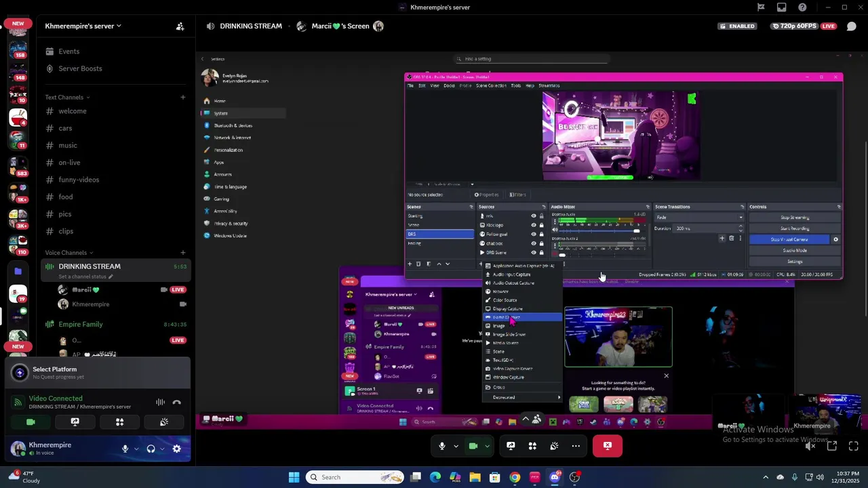This screenshot has width=868, height=488.
Task: Collapse the Voice Channels category
Action: pyautogui.click(x=69, y=253)
